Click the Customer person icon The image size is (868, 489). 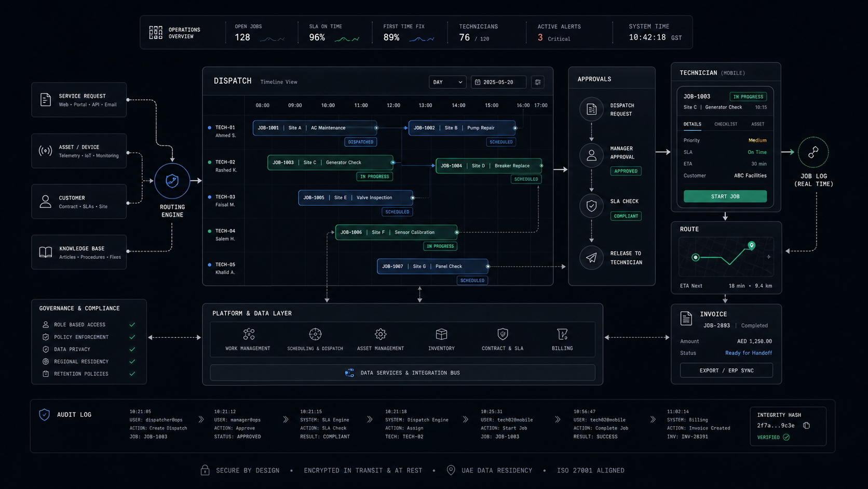(46, 202)
